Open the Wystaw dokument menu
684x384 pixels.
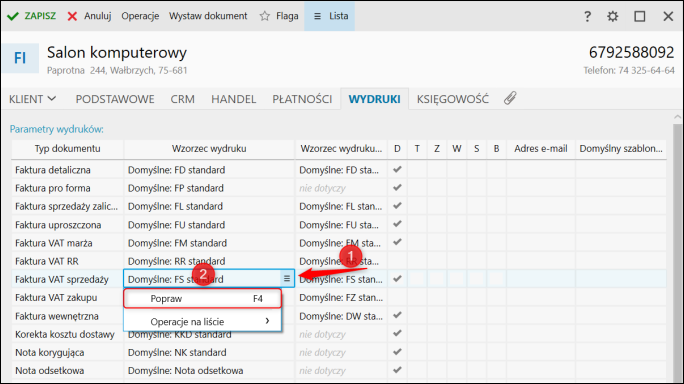208,16
